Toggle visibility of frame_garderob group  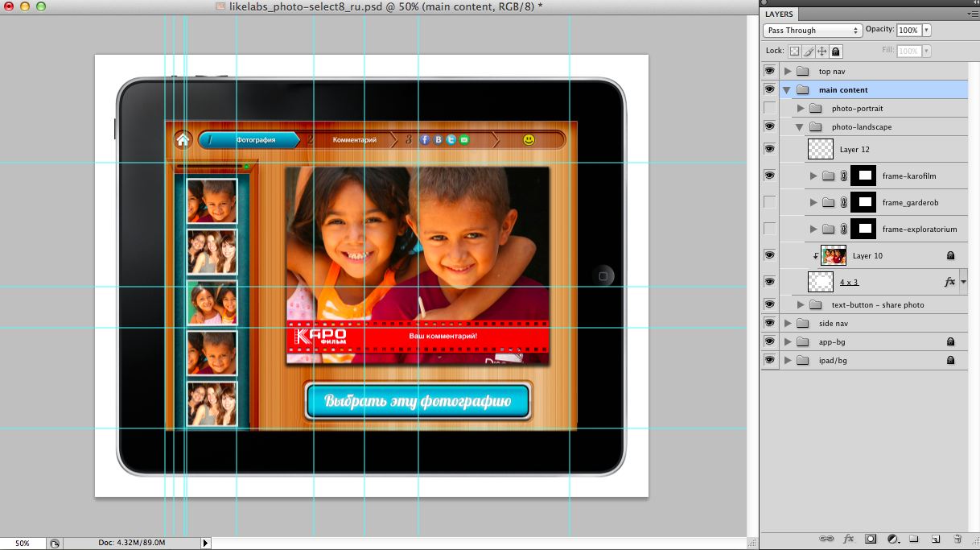click(769, 202)
